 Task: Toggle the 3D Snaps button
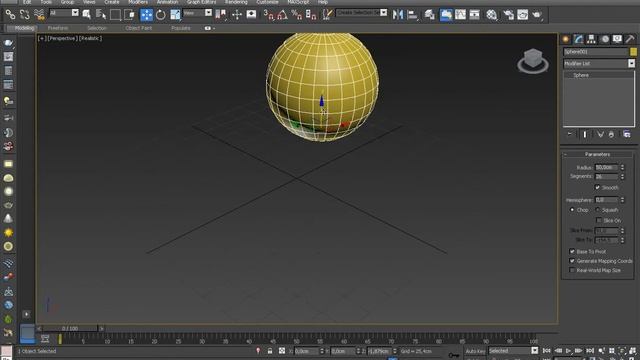(268, 15)
